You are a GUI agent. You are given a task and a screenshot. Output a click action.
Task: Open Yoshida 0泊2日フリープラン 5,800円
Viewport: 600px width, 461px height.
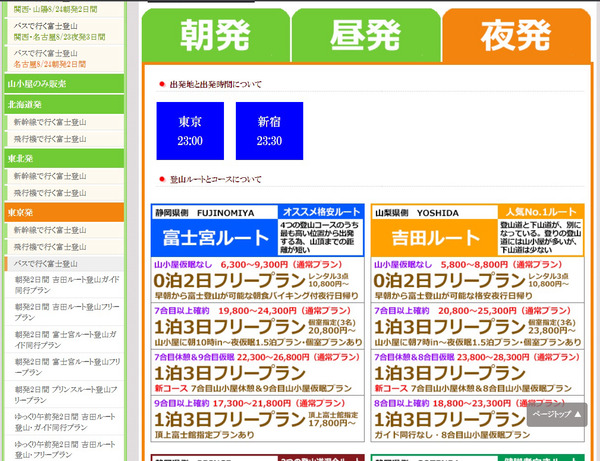pos(478,280)
